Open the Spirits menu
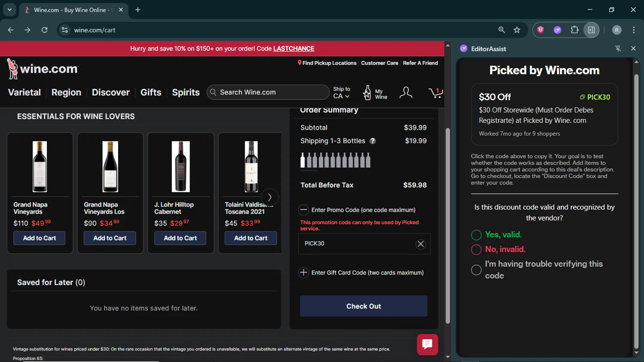Image resolution: width=644 pixels, height=362 pixels. [x=186, y=92]
